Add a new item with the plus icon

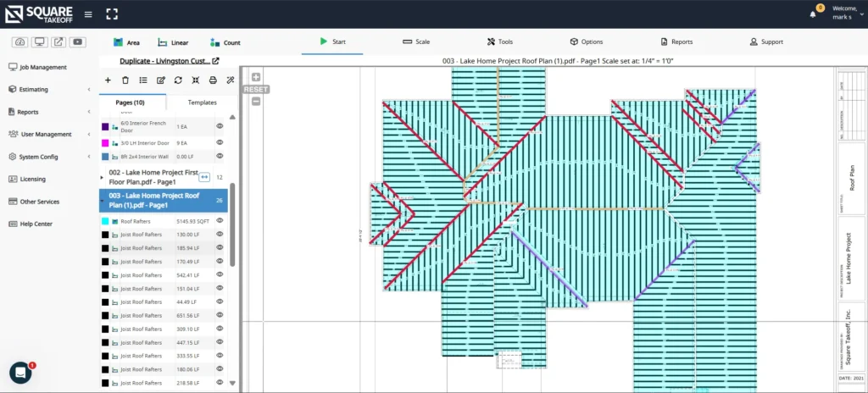(108, 80)
